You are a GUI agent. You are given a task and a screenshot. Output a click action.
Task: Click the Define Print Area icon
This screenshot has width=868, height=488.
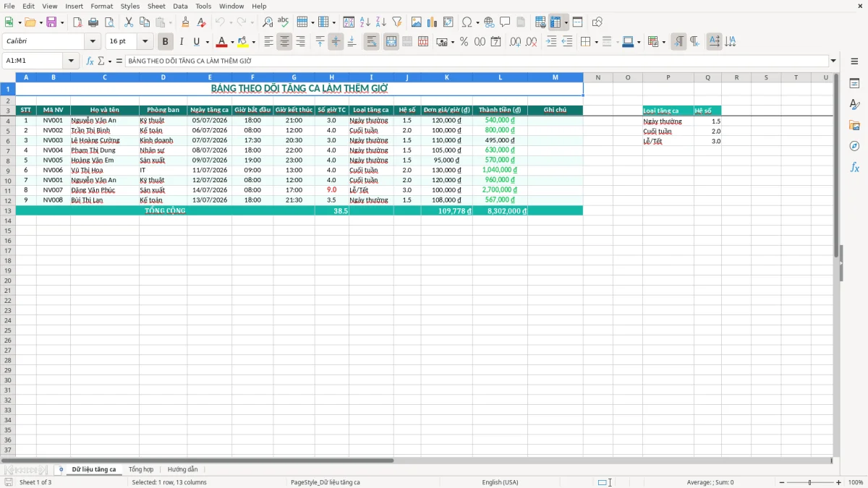point(540,22)
